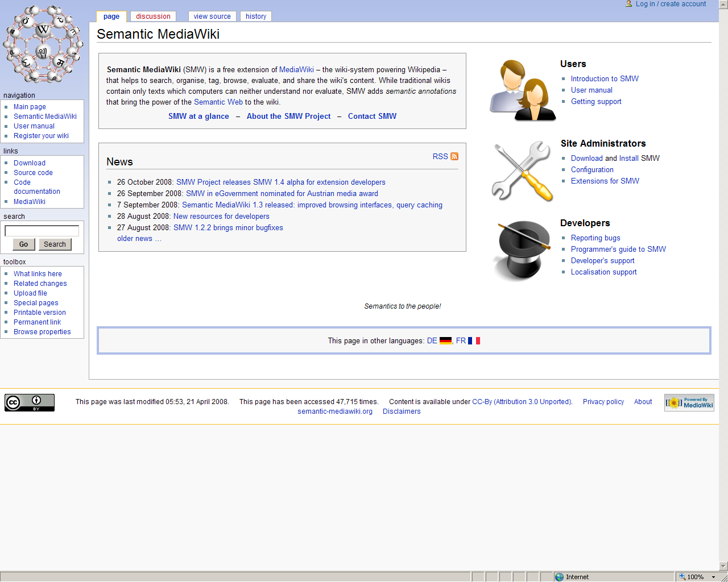Viewport: 728px width, 582px height.
Task: Click the Search button
Action: [55, 244]
